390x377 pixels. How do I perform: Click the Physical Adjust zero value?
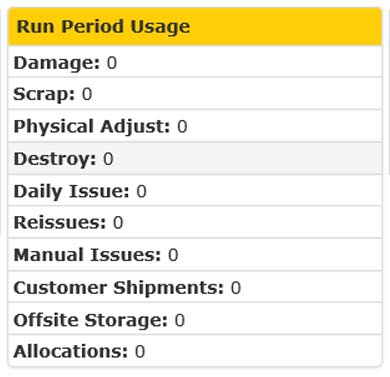(x=182, y=127)
